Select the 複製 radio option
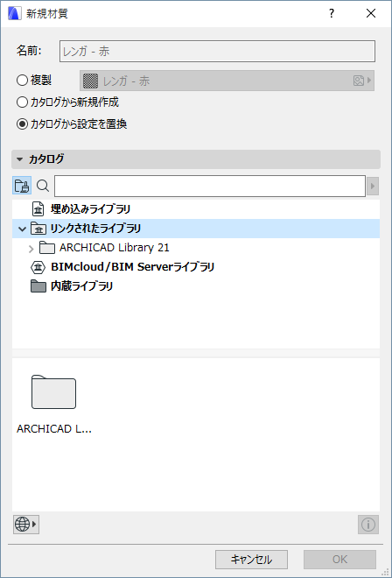Image resolution: width=392 pixels, height=578 pixels. 23,81
